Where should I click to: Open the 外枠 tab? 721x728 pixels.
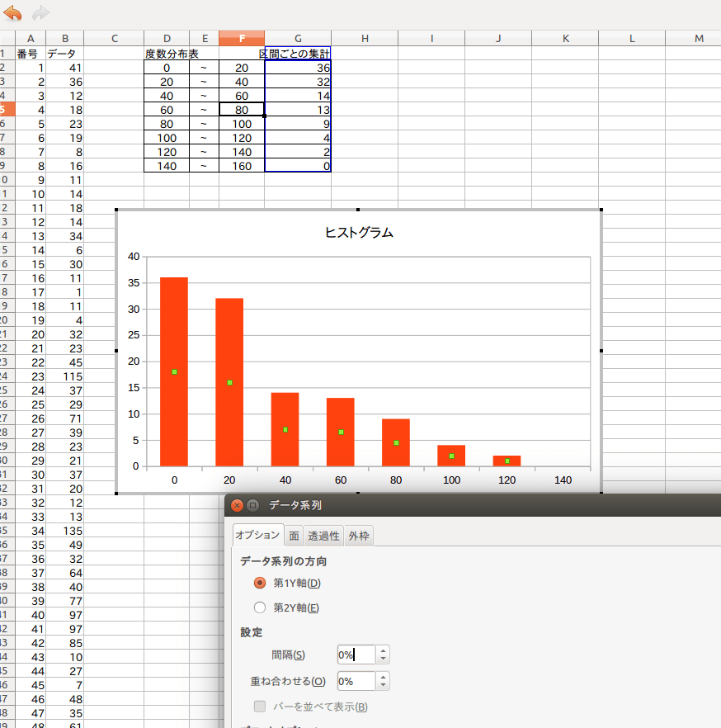pos(359,536)
